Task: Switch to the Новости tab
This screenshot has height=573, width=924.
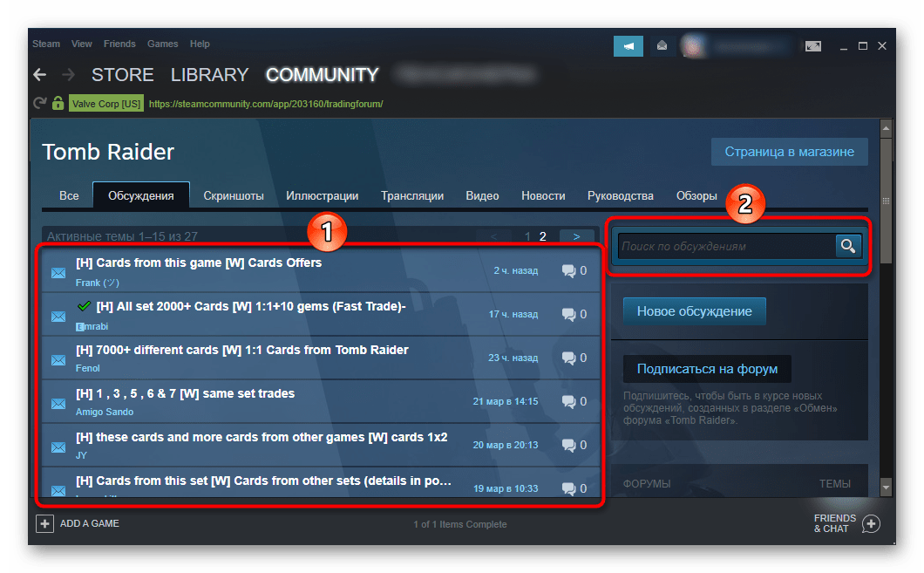Action: [543, 195]
